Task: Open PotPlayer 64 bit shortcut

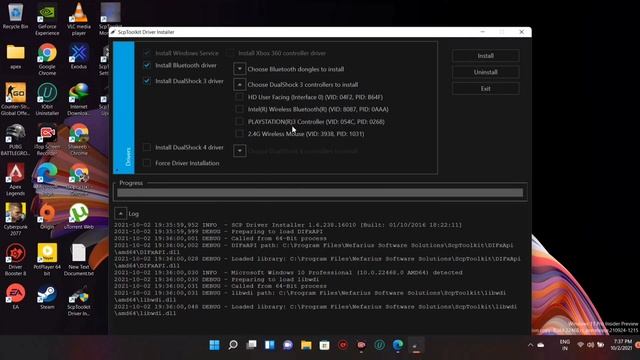Action: click(47, 260)
